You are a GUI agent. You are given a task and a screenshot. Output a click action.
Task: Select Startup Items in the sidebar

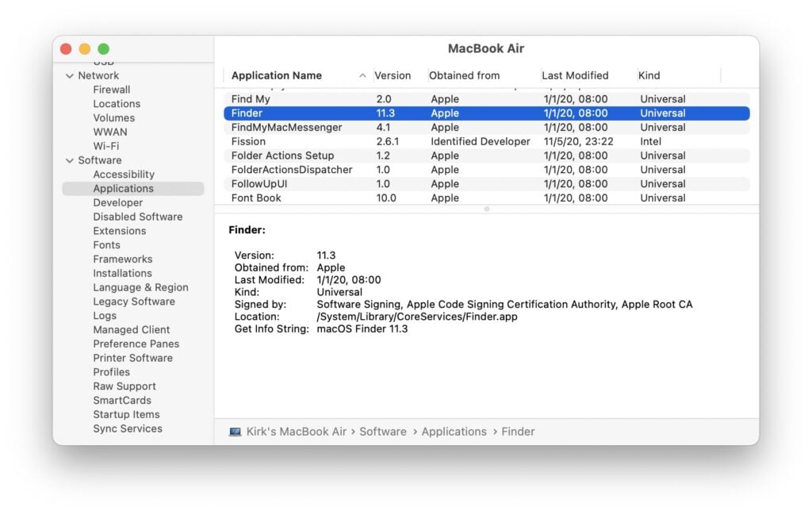click(x=126, y=414)
